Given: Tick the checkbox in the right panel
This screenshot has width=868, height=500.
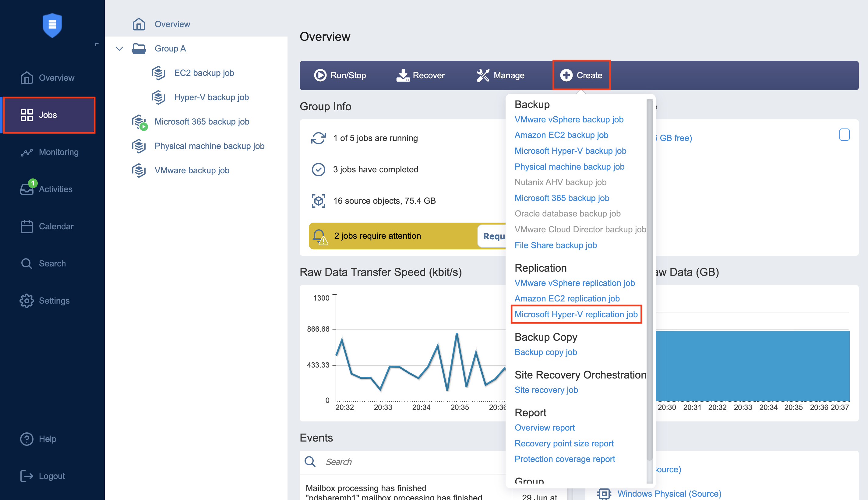Looking at the screenshot, I should [844, 135].
